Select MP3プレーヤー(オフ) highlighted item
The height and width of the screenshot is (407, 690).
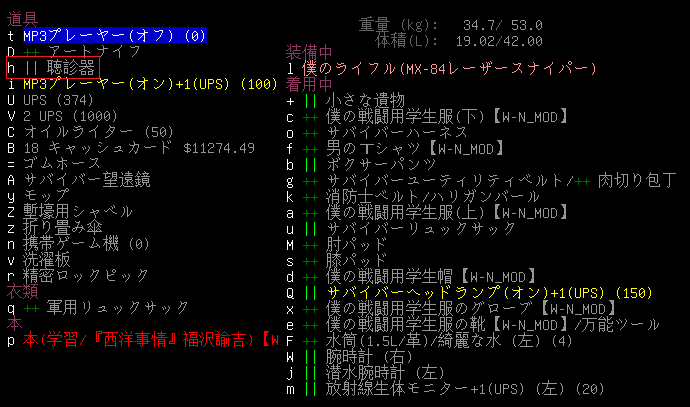[114, 35]
